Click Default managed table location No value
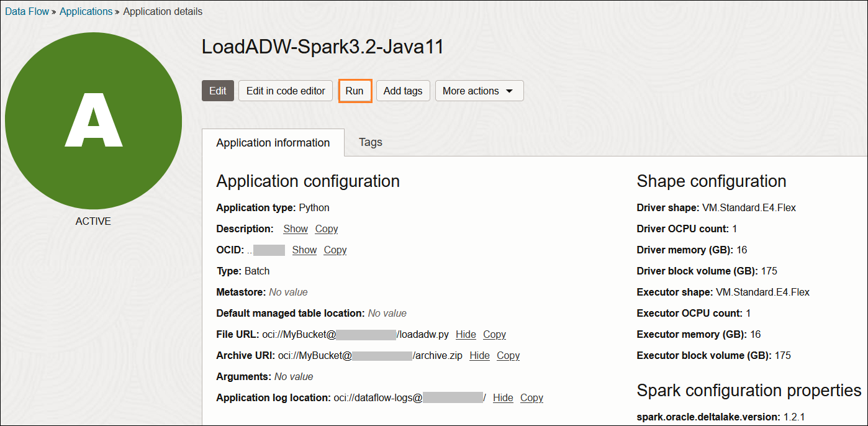868x426 pixels. [387, 313]
